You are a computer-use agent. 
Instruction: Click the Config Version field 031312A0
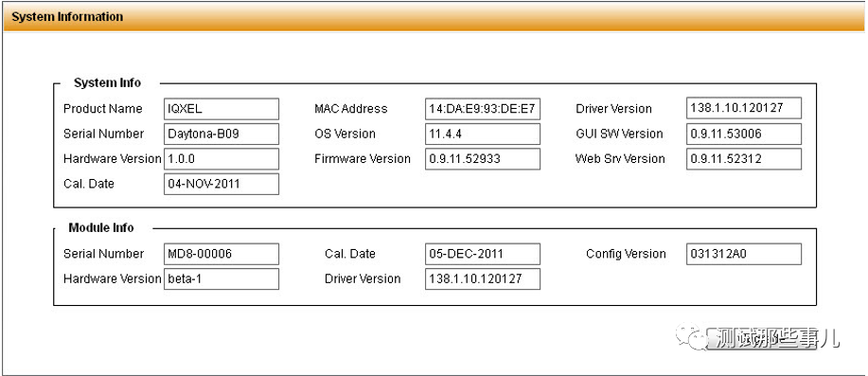(744, 254)
